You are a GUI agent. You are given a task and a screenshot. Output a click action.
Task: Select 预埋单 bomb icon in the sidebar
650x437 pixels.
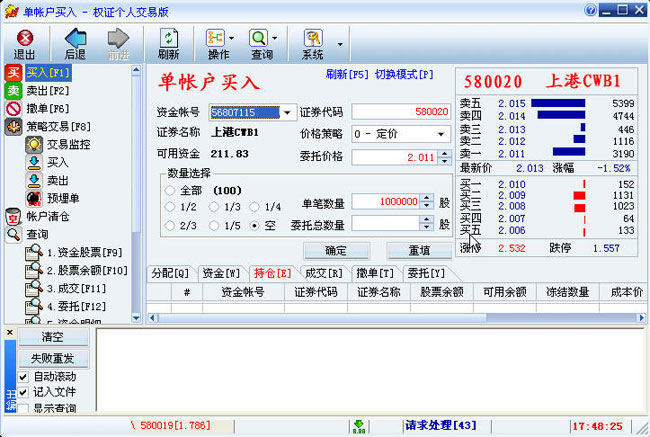[x=33, y=198]
